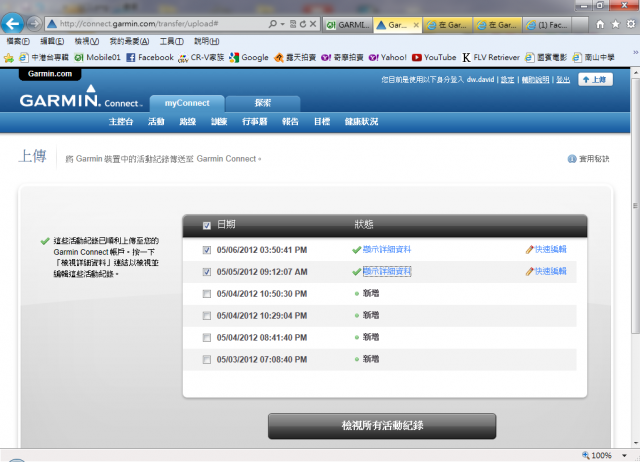Switch to the (1) Fac... browser tab
Image resolution: width=640 pixels, height=462 pixels.
click(x=547, y=25)
